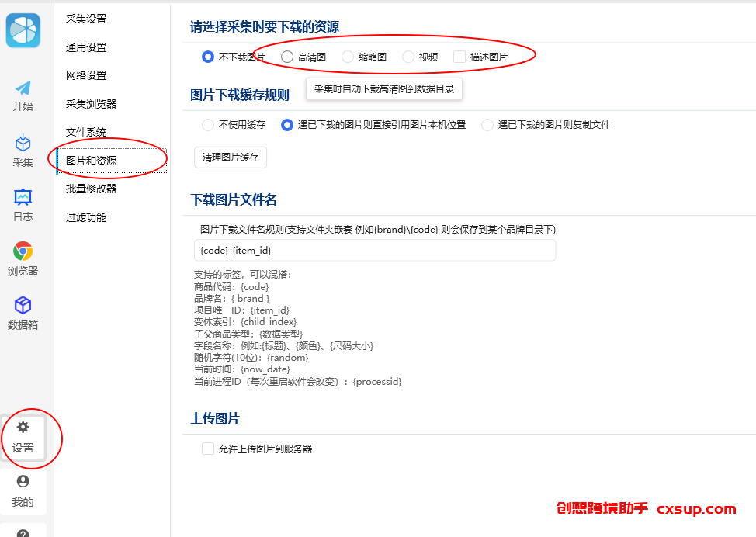Select the 高清图 radio button
Image resolution: width=756 pixels, height=537 pixels.
287,57
